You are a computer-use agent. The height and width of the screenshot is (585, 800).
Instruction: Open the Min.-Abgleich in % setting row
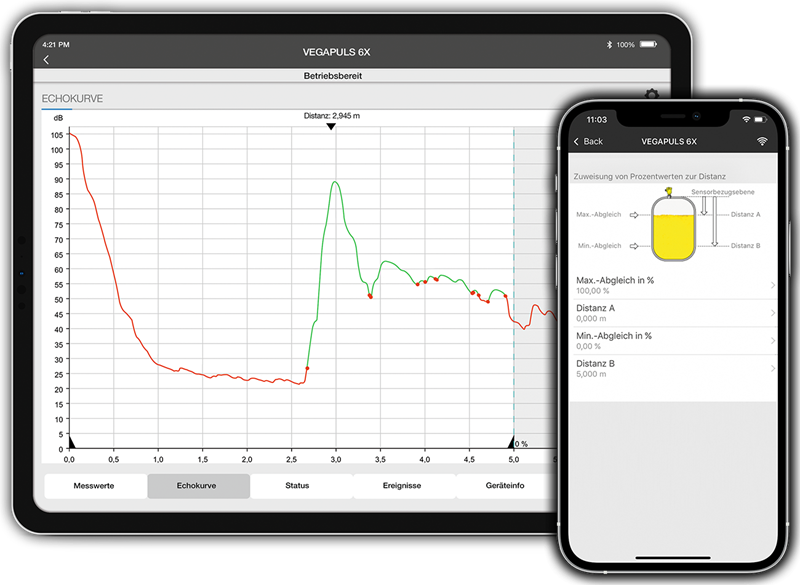[x=672, y=341]
